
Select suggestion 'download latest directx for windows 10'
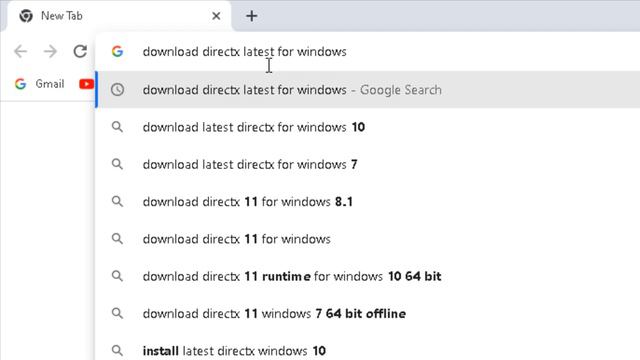pyautogui.click(x=368, y=127)
